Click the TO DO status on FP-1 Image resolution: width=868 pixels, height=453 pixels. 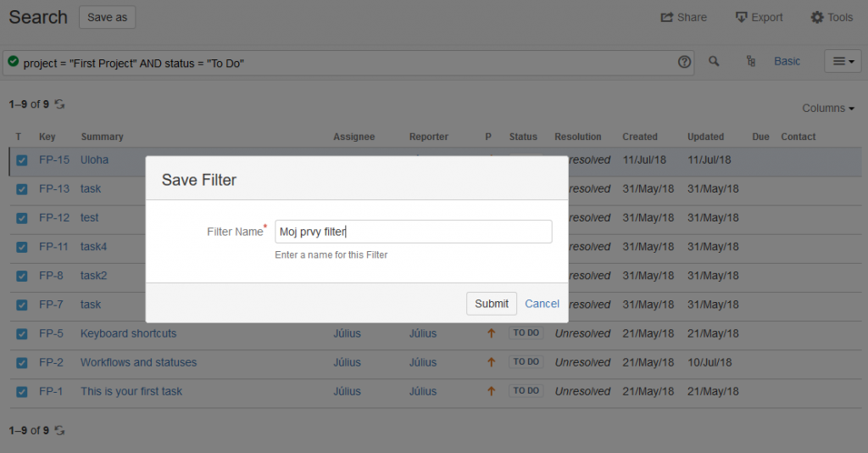pos(526,390)
